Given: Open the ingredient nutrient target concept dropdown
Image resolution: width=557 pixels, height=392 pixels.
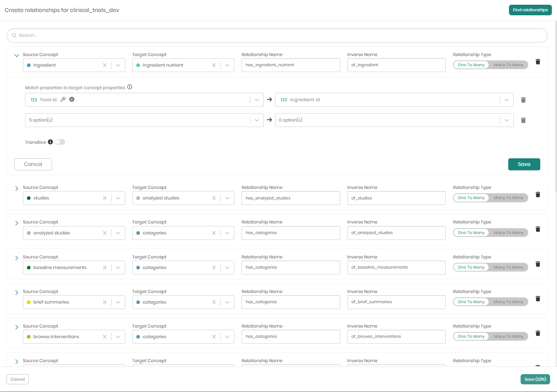Looking at the screenshot, I should pos(227,65).
